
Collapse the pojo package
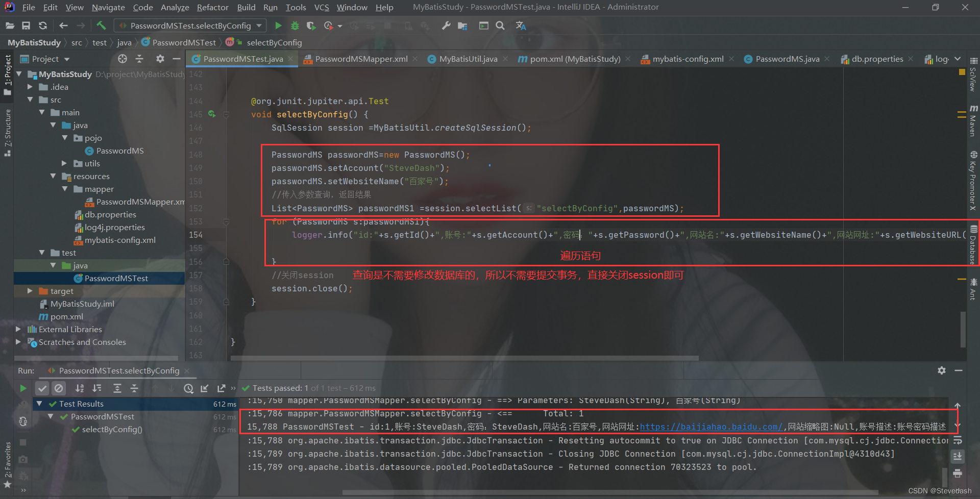[x=65, y=138]
